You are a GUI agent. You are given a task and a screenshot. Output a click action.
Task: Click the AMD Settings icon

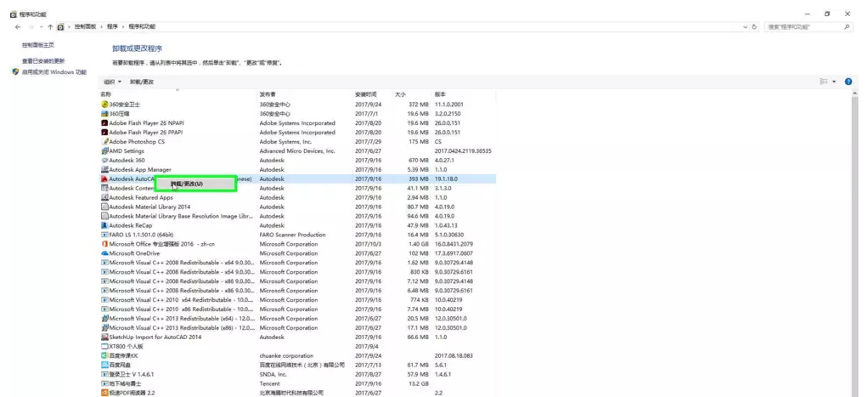click(104, 151)
